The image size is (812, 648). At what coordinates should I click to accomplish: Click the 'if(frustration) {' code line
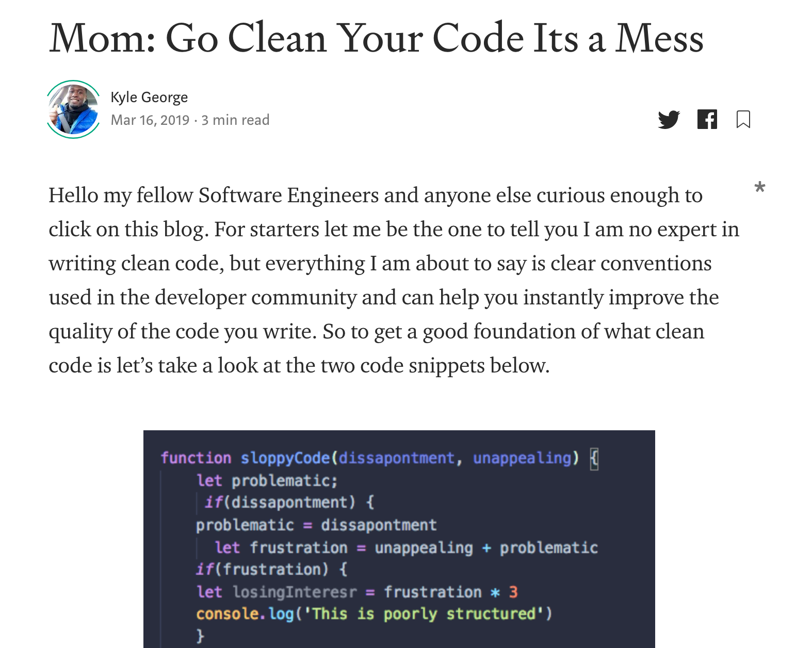pos(272,569)
